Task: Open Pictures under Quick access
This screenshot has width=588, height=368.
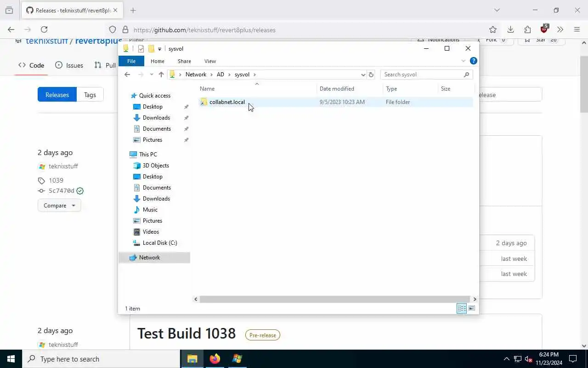Action: coord(152,140)
